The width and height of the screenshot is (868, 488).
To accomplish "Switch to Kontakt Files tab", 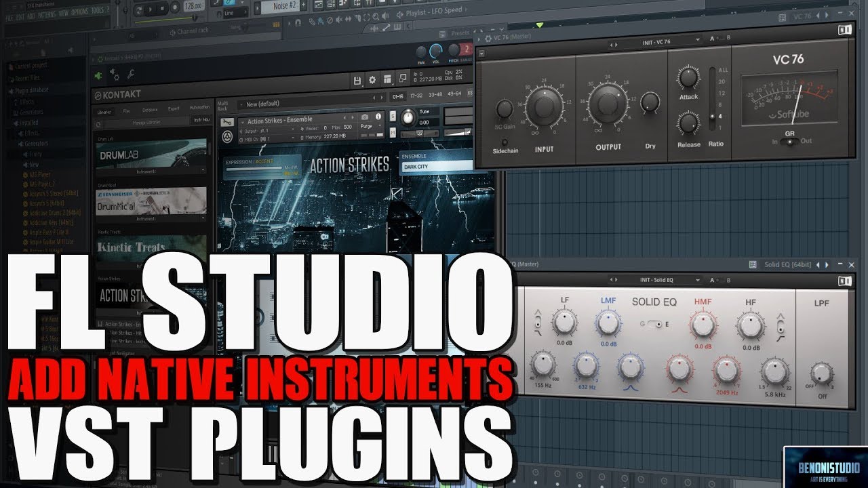I will click(x=127, y=109).
